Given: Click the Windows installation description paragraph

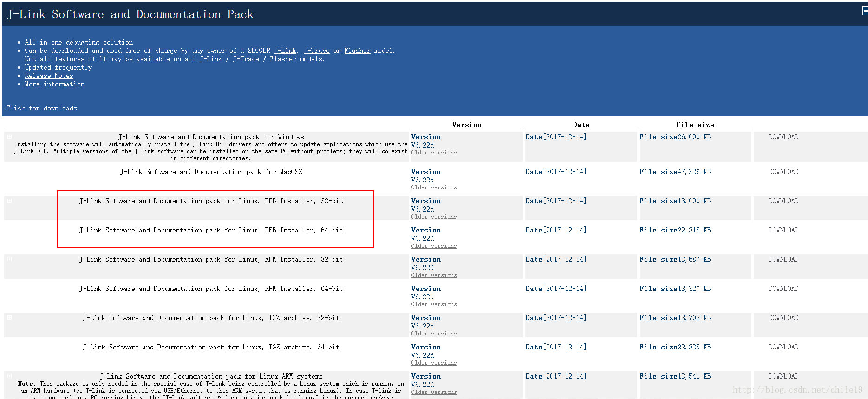Looking at the screenshot, I should pyautogui.click(x=211, y=151).
